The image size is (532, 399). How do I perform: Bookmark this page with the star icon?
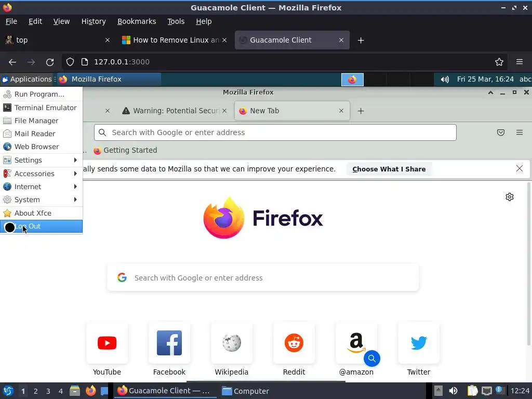pos(499,62)
